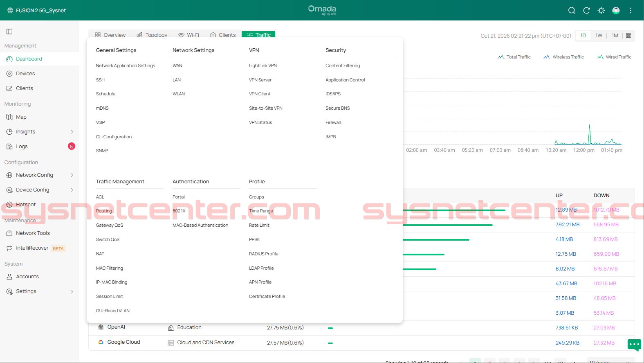Open the FUSION 2.5G_Sysnet site selector
The width and height of the screenshot is (644, 363).
coord(36,11)
